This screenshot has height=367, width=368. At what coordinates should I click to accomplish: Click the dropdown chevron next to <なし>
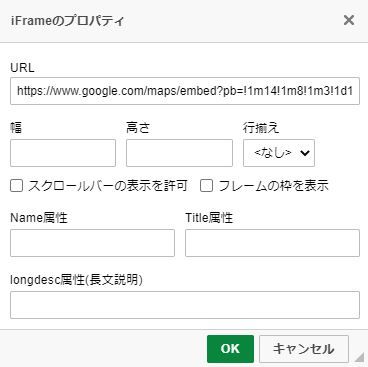point(305,153)
